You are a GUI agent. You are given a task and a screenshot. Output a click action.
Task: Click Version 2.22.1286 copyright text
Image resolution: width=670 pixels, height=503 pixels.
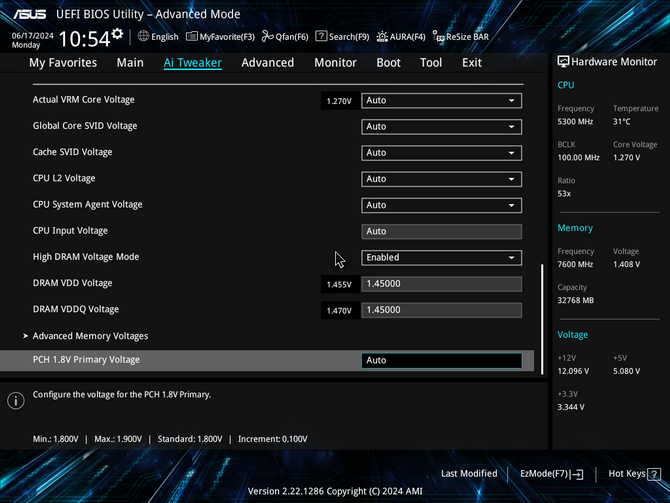click(x=335, y=491)
